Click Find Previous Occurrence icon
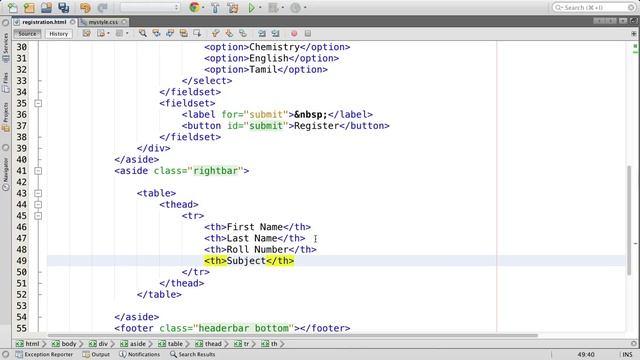This screenshot has height=360, width=640. click(156, 33)
